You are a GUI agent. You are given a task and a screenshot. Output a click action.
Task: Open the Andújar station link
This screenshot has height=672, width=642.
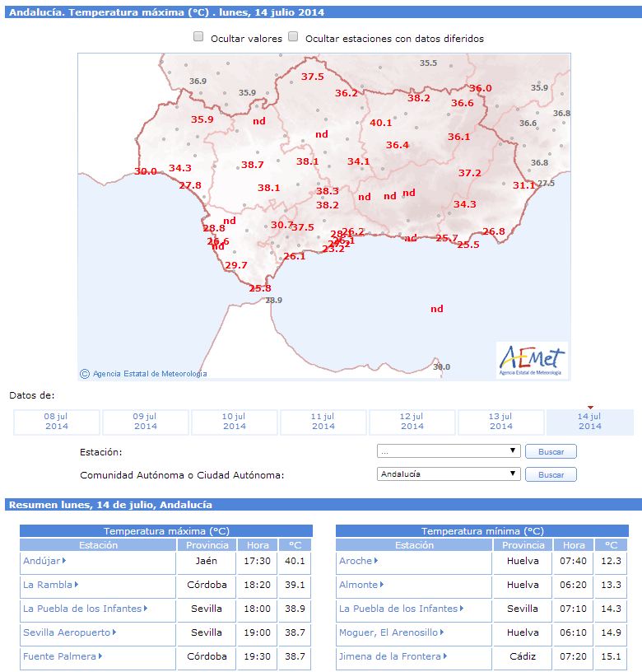click(x=44, y=561)
